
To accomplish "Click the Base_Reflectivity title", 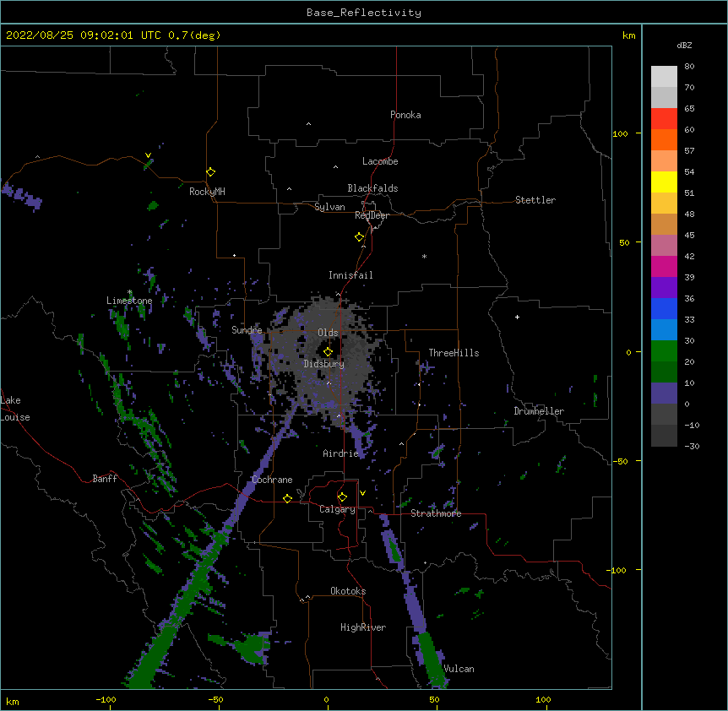I will click(x=364, y=13).
